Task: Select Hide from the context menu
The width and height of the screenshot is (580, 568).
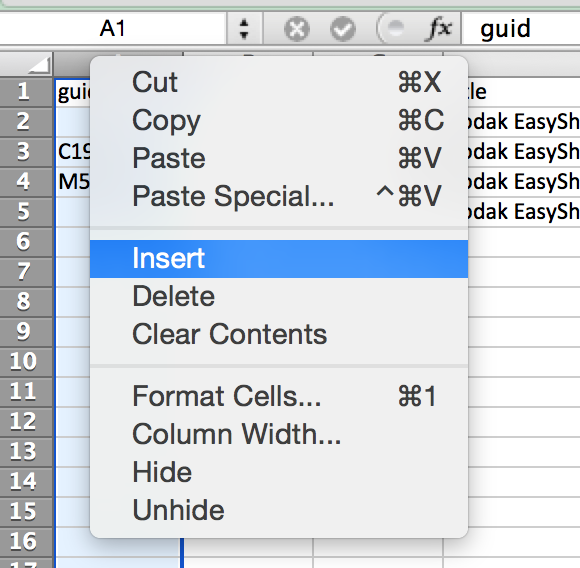Action: tap(279, 472)
